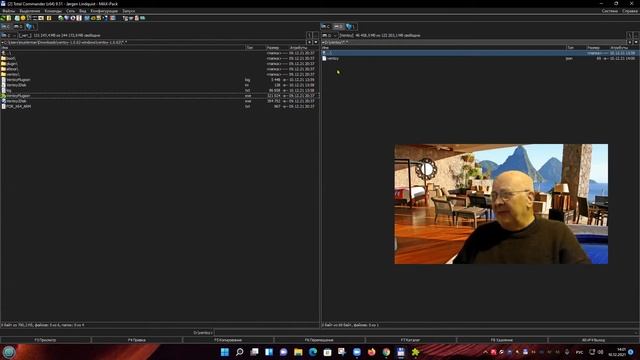Select highlighted parent directory row in right panel
Image resolution: width=640 pixels, height=360 pixels.
point(480,53)
